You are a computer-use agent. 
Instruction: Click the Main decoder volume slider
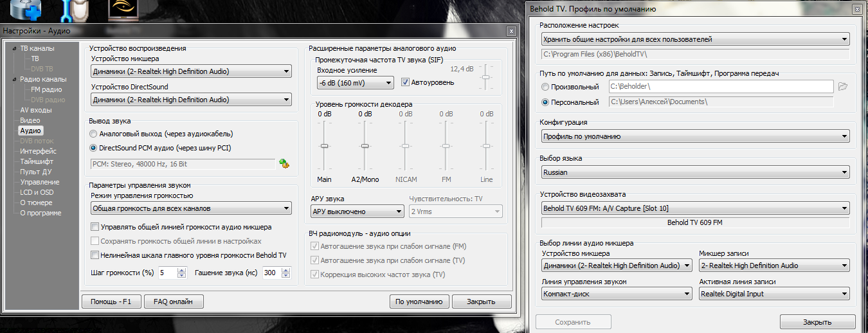pos(325,147)
